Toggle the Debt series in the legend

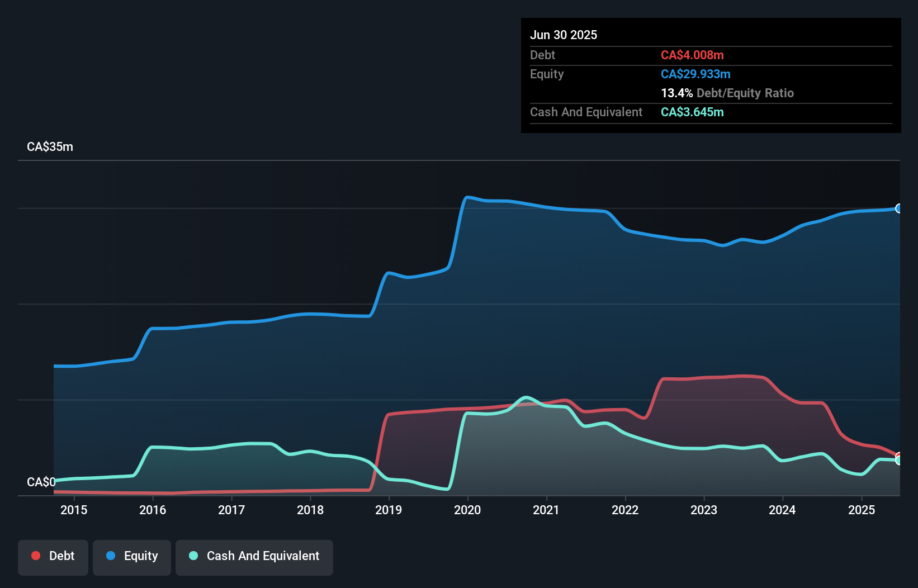(x=53, y=556)
